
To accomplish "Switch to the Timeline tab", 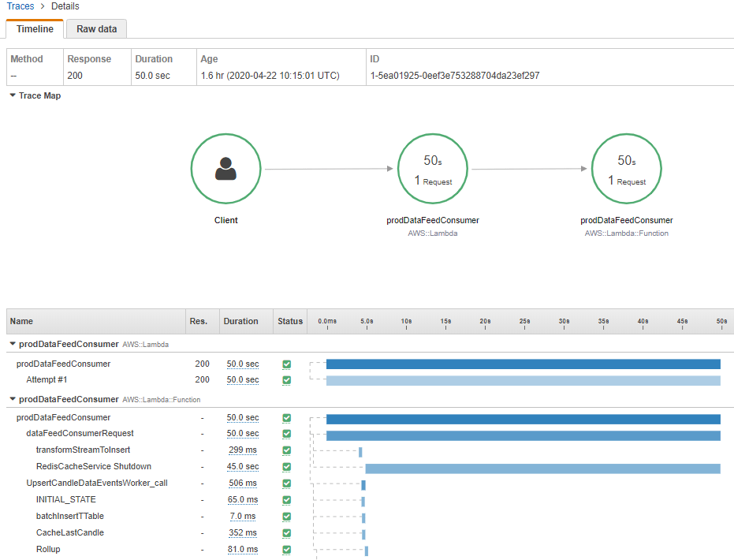I will pyautogui.click(x=35, y=29).
